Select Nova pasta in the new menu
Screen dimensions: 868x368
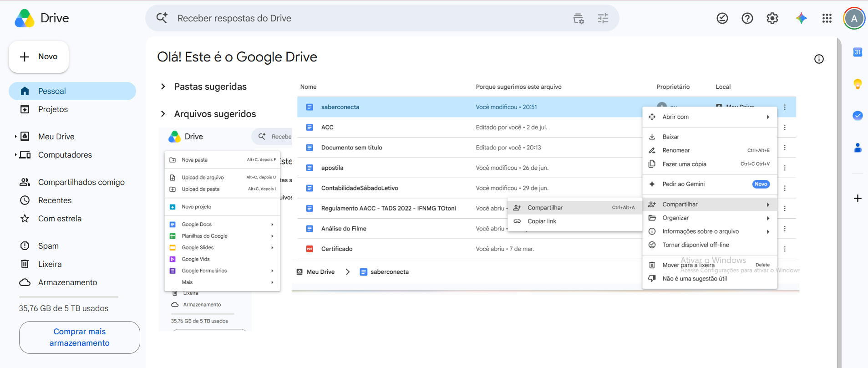pyautogui.click(x=222, y=160)
